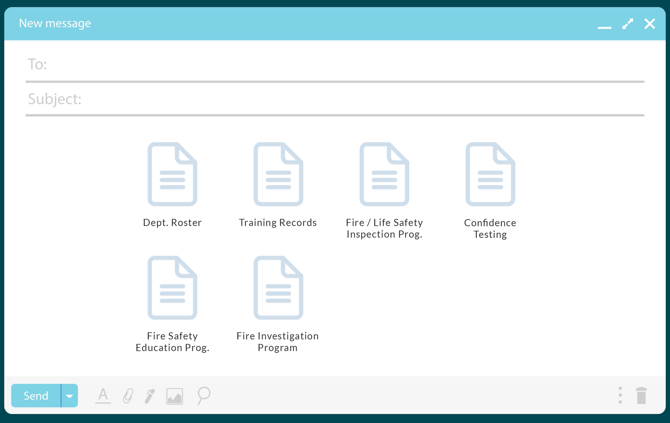Click the New message title text
Screen dimensions: 670x423
[x=55, y=23]
